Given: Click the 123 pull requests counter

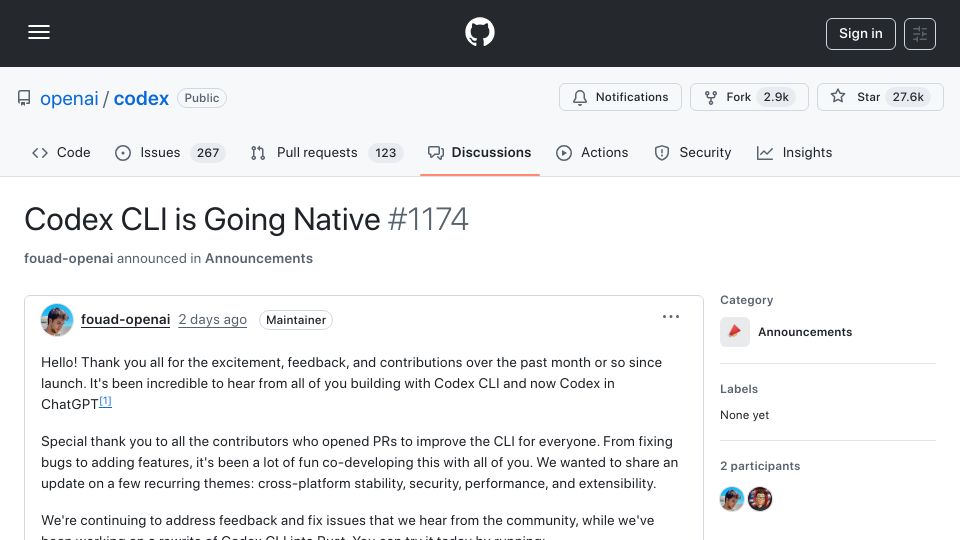Looking at the screenshot, I should click(386, 152).
